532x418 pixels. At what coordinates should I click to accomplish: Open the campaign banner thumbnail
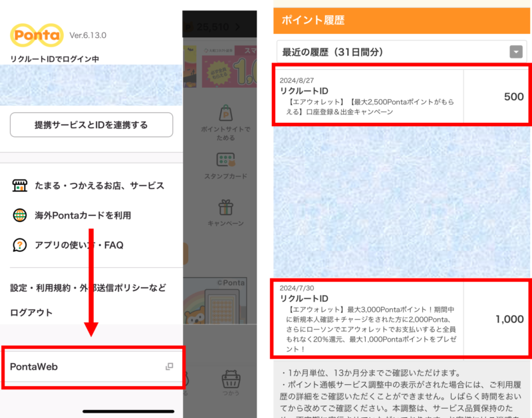pyautogui.click(x=229, y=66)
